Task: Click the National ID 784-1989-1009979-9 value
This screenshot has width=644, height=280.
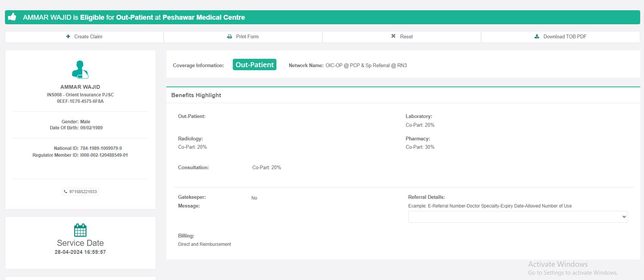Action: click(x=101, y=148)
